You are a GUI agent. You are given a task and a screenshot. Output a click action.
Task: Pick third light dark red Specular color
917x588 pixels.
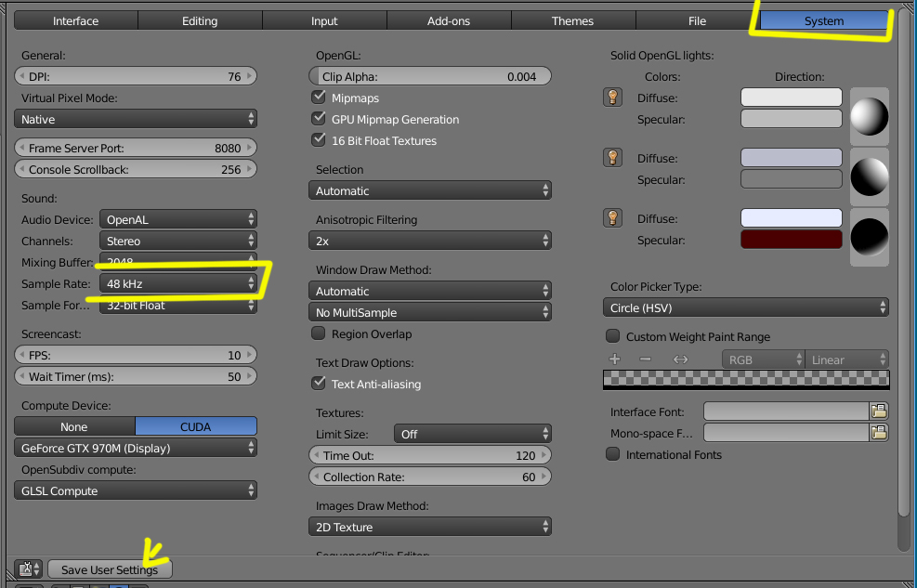(792, 239)
